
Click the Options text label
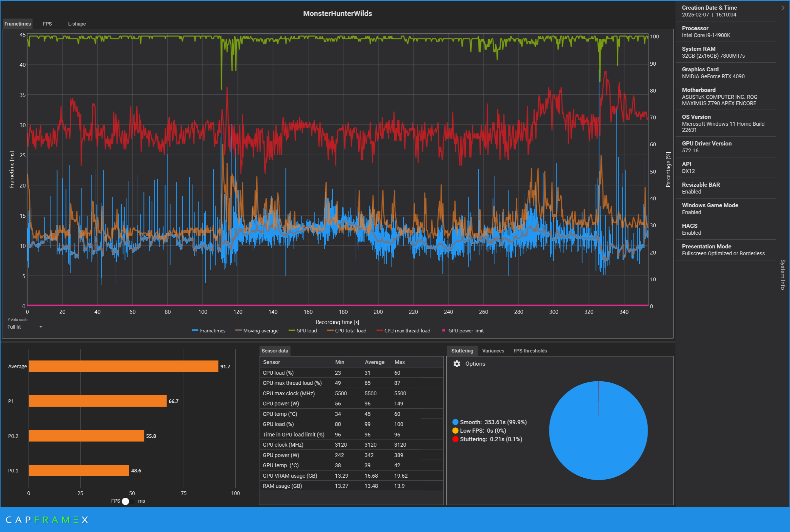[475, 364]
